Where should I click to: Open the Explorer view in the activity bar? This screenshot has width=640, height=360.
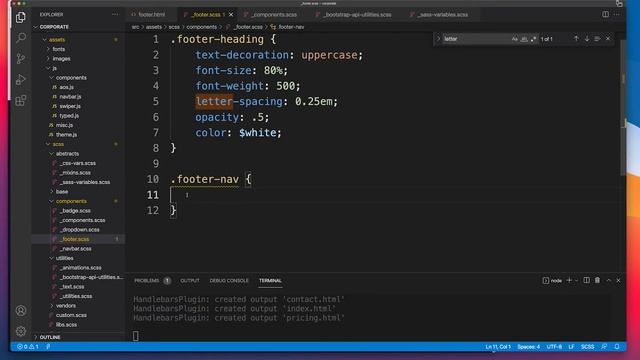coord(21,17)
